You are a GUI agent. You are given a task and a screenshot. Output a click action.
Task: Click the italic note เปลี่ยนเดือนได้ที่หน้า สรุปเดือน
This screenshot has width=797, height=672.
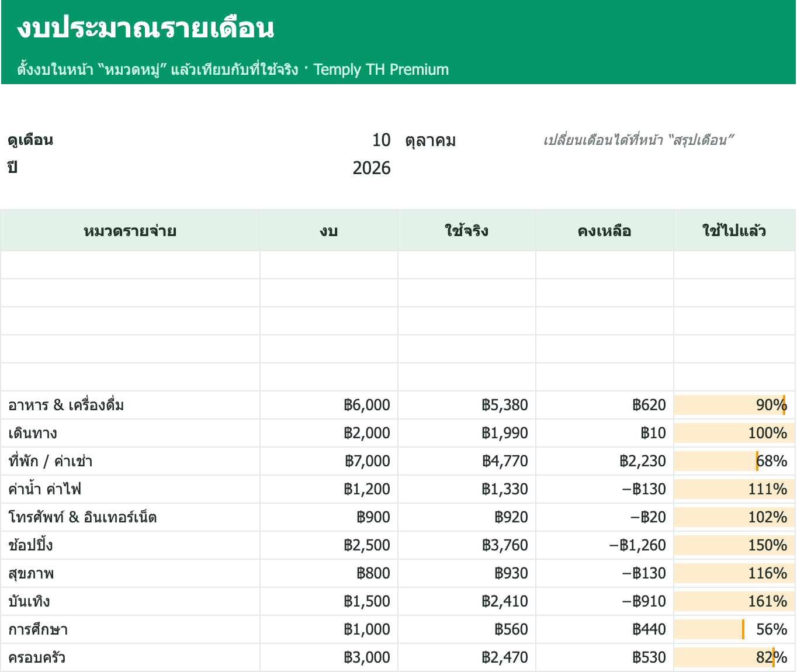638,140
